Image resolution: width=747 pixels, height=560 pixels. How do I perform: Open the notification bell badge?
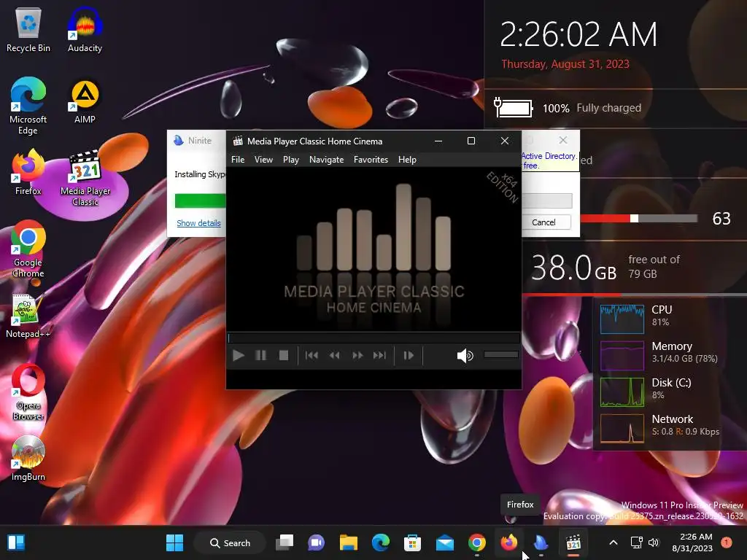(727, 542)
